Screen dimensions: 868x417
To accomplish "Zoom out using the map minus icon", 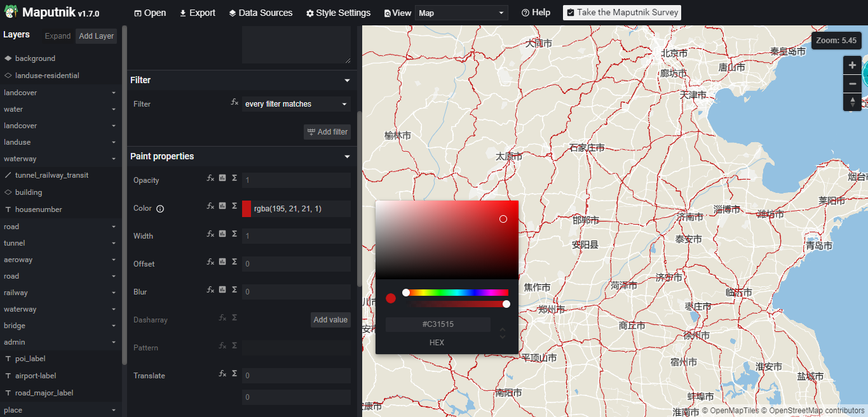I will coord(852,83).
